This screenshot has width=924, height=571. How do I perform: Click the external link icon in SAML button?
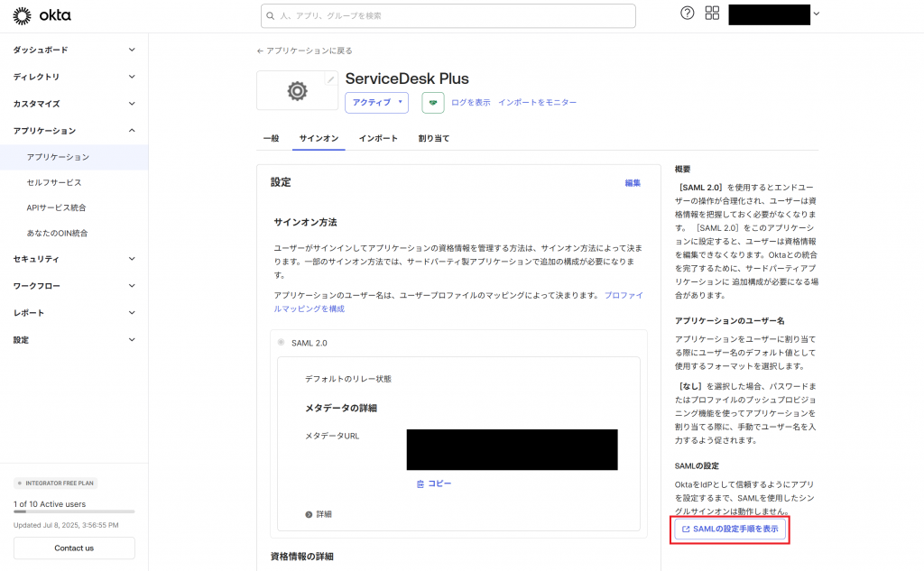coord(686,530)
